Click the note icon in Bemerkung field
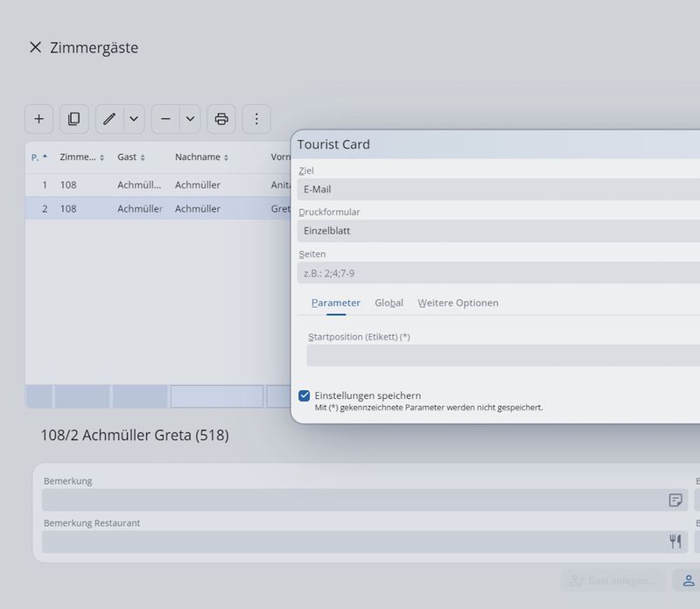The height and width of the screenshot is (609, 700). [675, 500]
